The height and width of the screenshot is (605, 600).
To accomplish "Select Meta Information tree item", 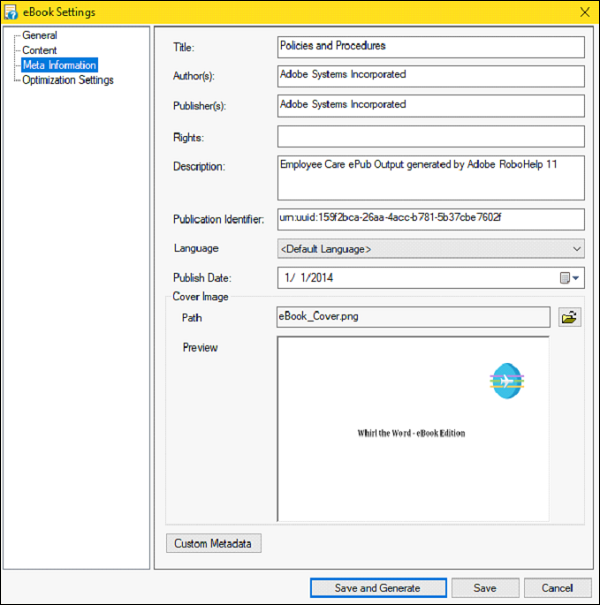I will tap(59, 65).
